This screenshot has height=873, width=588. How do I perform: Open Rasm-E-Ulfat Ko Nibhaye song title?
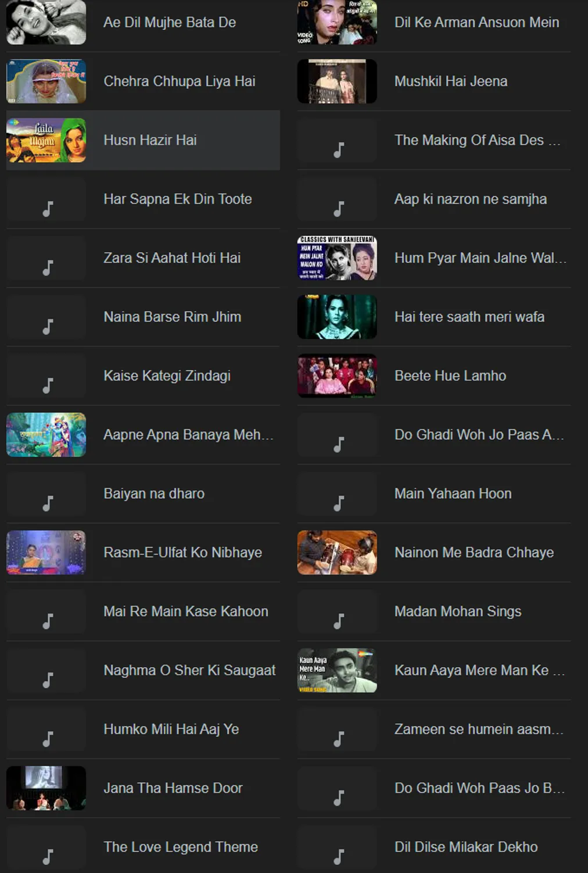[182, 553]
